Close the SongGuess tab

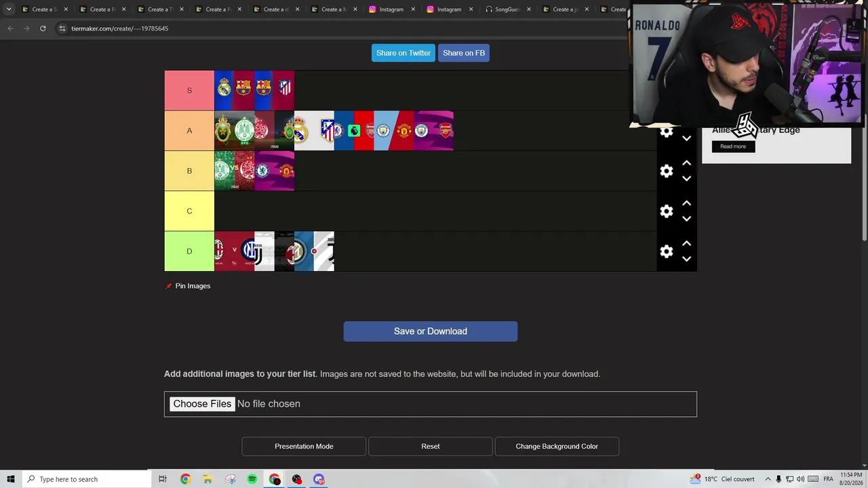528,9
